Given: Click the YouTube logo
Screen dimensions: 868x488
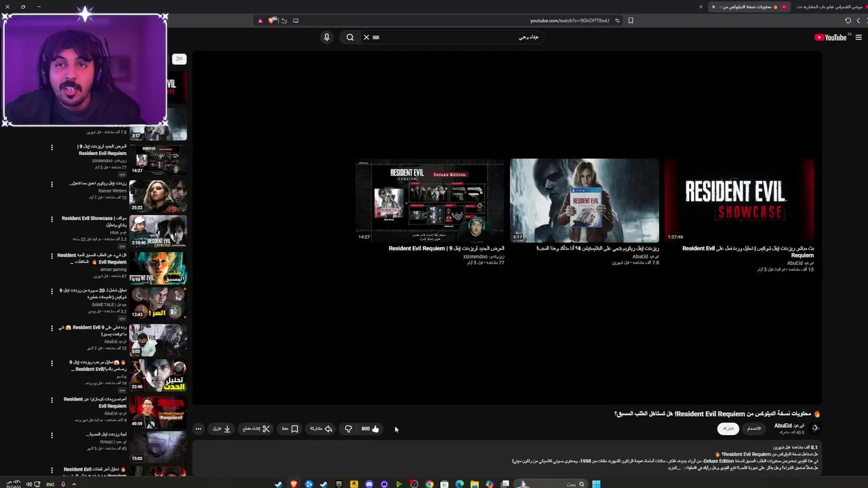Looking at the screenshot, I should pos(831,37).
